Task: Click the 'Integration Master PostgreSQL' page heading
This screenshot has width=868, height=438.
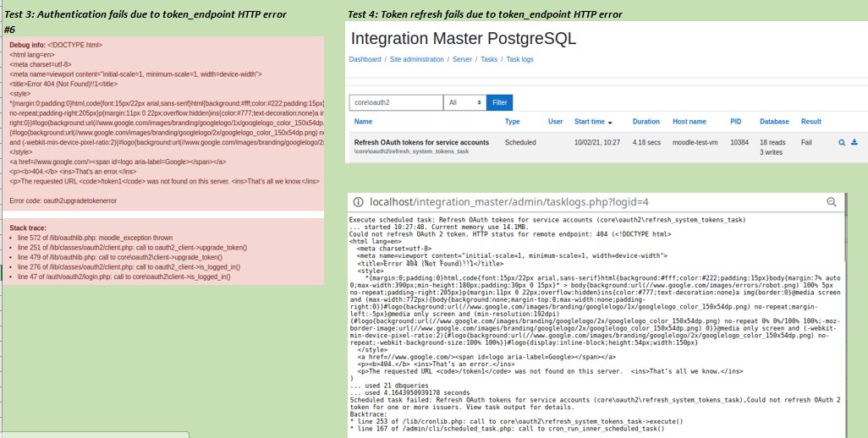Action: click(x=464, y=39)
